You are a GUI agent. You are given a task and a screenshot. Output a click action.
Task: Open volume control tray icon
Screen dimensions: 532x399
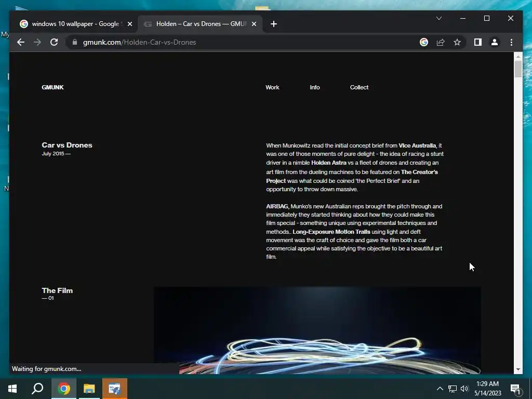click(x=464, y=389)
